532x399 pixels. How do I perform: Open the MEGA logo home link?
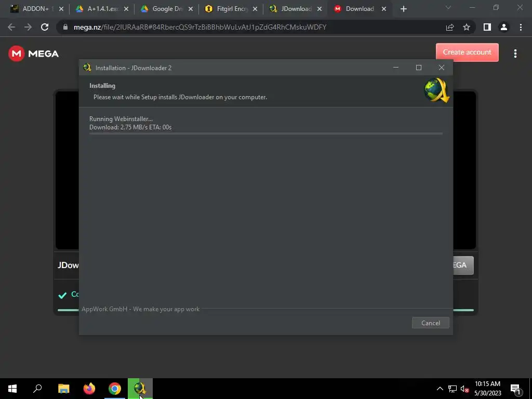pos(34,54)
